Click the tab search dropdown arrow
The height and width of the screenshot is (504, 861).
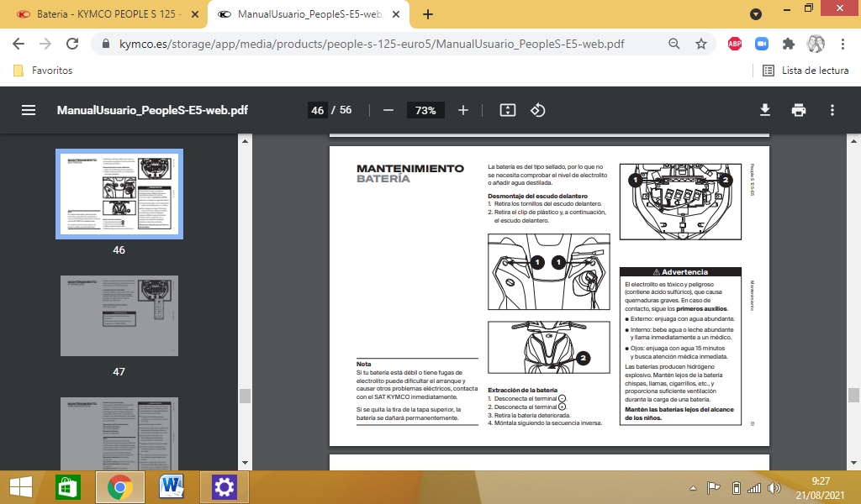[x=756, y=15]
